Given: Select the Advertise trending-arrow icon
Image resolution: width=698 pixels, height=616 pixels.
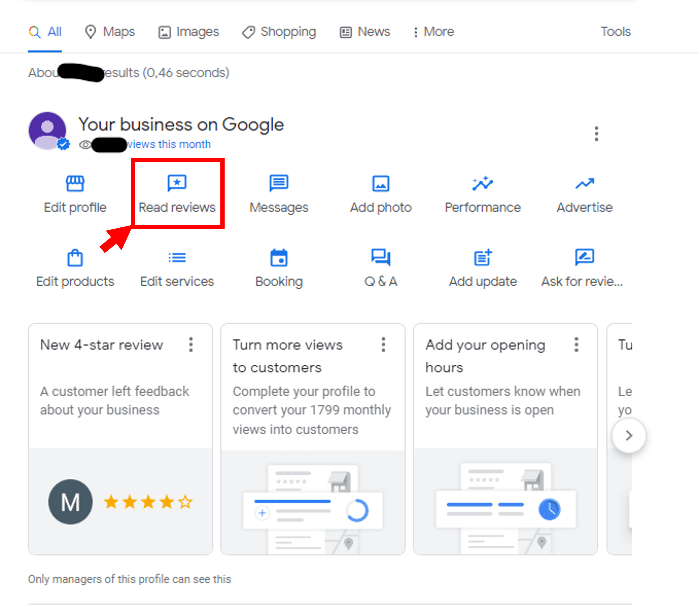Looking at the screenshot, I should coord(584,183).
